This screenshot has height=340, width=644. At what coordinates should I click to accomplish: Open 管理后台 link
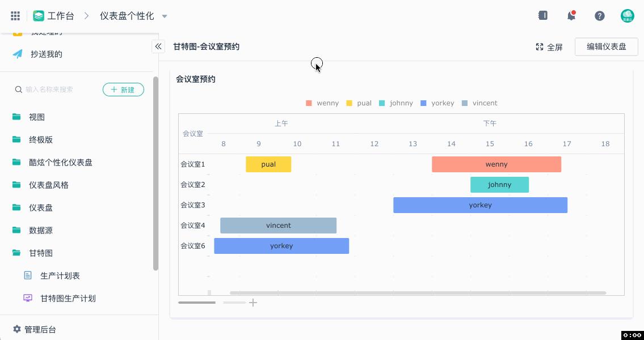pos(40,329)
